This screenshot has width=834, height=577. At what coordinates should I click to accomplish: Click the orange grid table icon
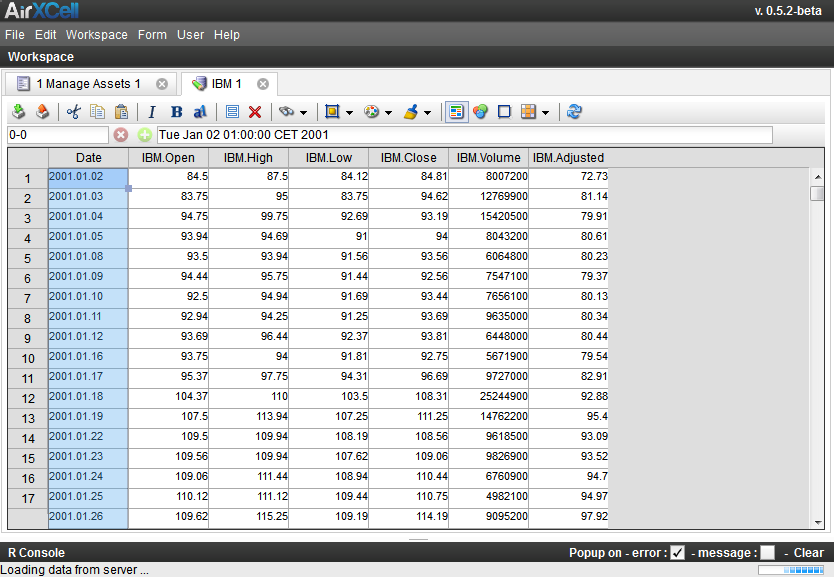tap(528, 112)
